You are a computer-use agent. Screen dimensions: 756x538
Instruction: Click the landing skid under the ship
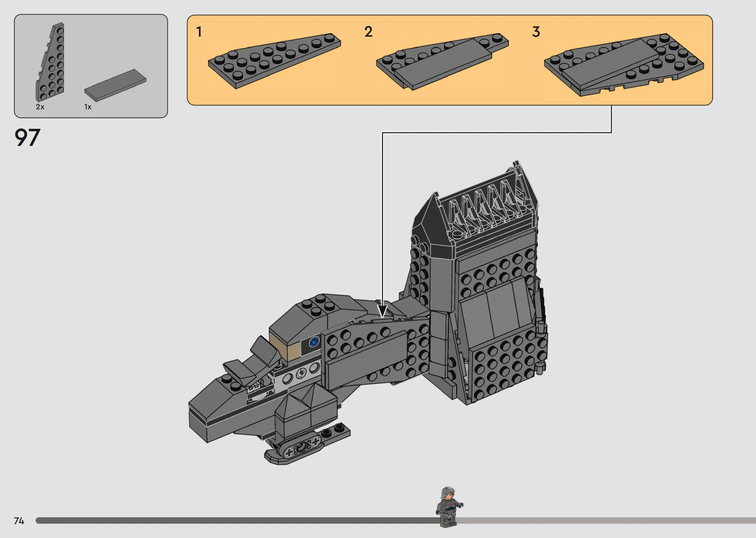click(x=307, y=444)
